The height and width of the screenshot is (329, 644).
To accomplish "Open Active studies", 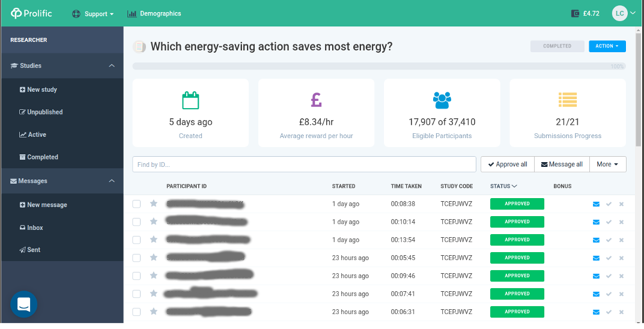I will point(32,134).
